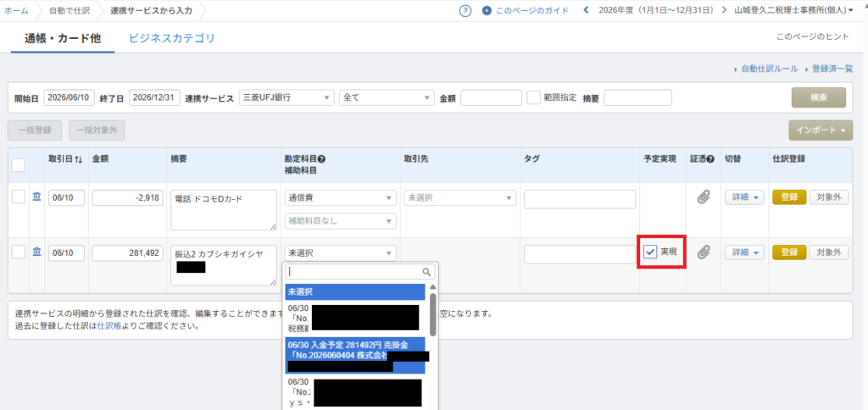This screenshot has width=868, height=410.
Task: Click the 281,492 amount field
Action: tap(128, 252)
